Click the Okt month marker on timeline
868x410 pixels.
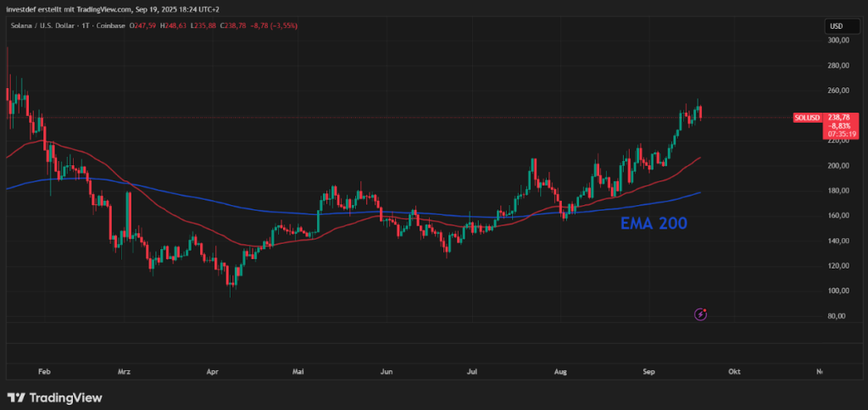[x=734, y=372]
